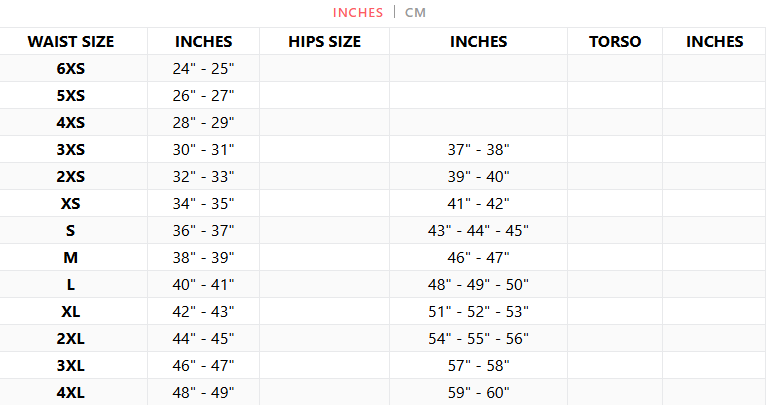Select the 2XS size row label
Viewport: 766px width, 405px height.
[71, 176]
